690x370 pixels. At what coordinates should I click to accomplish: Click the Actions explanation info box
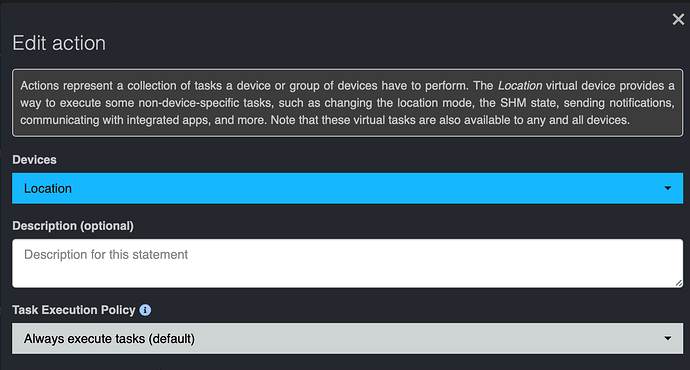tap(348, 103)
